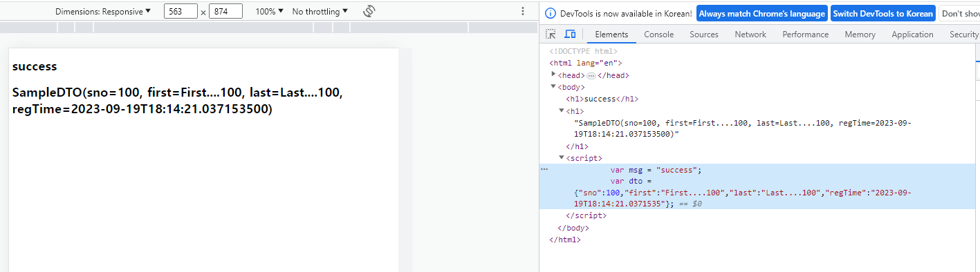Click Switch DevTools to Korean button
This screenshot has width=980, height=272.
coord(882,13)
